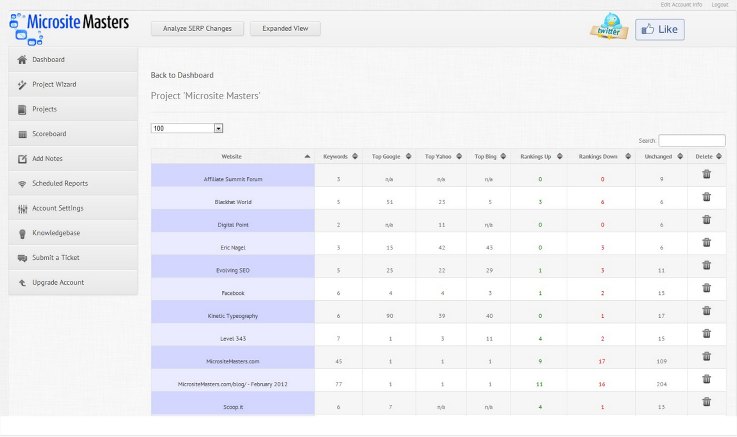The width and height of the screenshot is (737, 437).
Task: Sort table by Top Google column
Action: pyautogui.click(x=389, y=156)
